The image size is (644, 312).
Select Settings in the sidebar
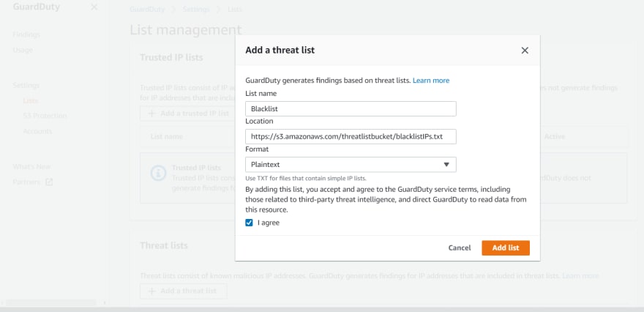pyautogui.click(x=26, y=86)
